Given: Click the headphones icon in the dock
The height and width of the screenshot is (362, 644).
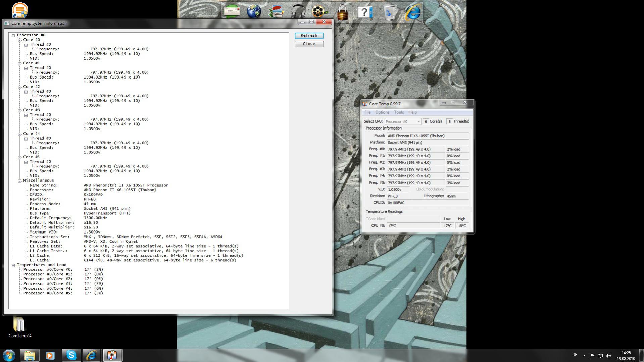Looking at the screenshot, I should click(x=298, y=12).
